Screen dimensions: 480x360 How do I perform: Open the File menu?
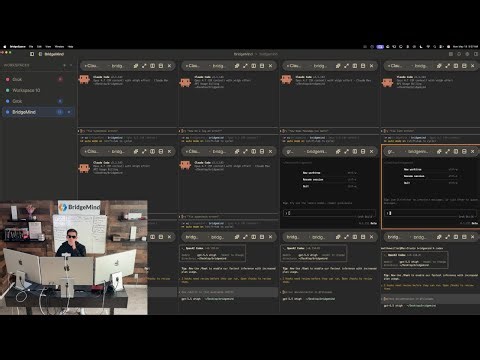[x=31, y=47]
